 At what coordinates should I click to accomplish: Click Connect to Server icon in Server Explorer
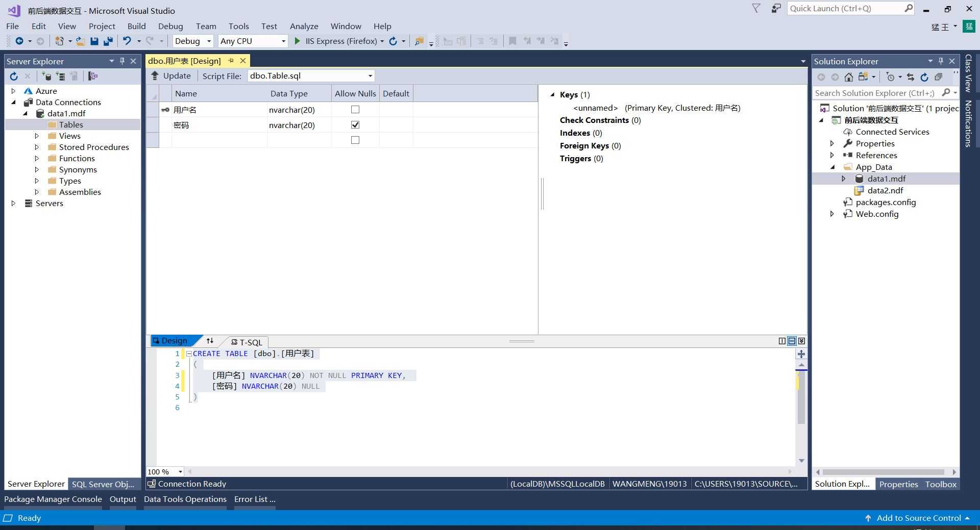tap(60, 77)
